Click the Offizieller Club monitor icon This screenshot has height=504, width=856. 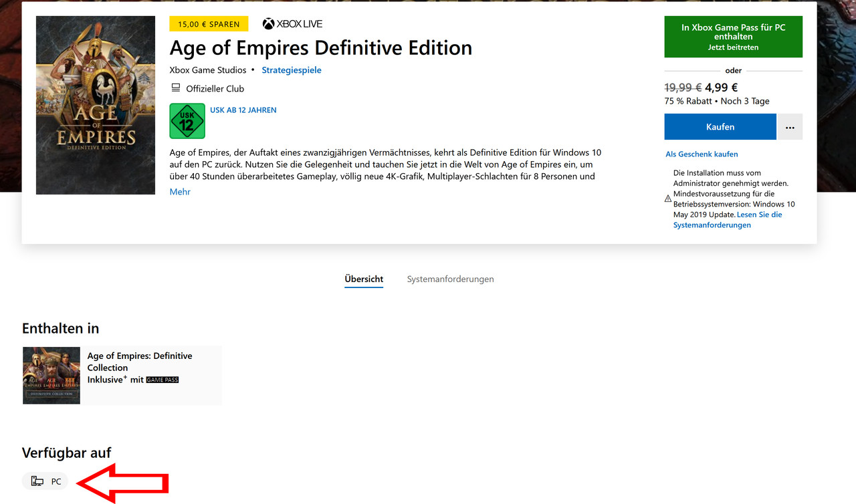176,88
